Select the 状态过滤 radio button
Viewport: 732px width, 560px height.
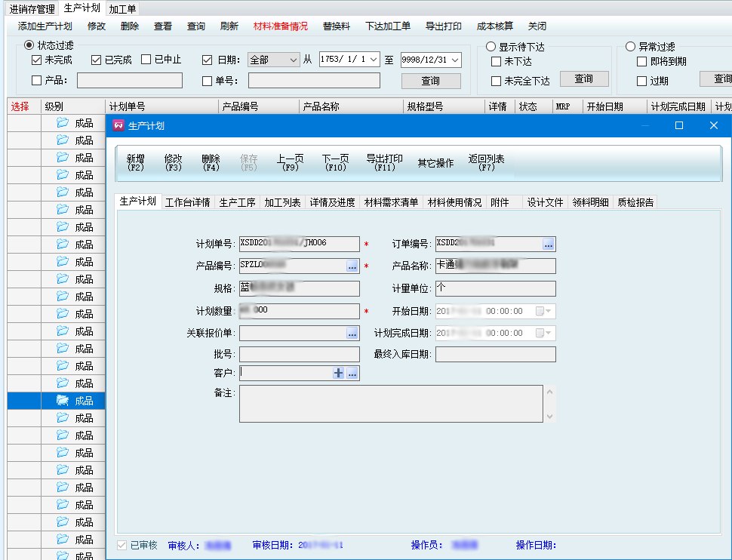pos(29,45)
